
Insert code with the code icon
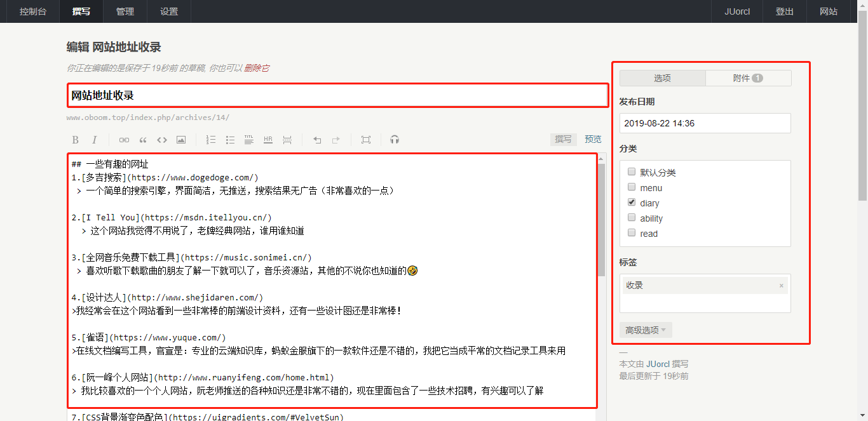coord(162,140)
